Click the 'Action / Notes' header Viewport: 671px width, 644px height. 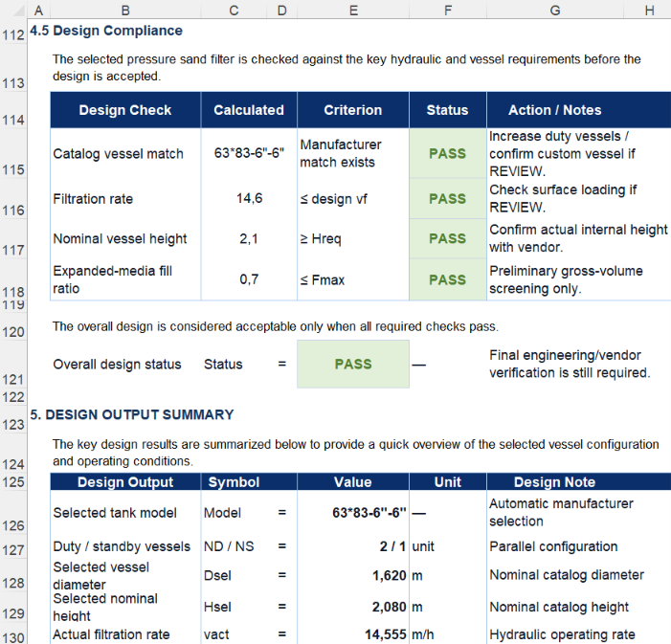(555, 110)
